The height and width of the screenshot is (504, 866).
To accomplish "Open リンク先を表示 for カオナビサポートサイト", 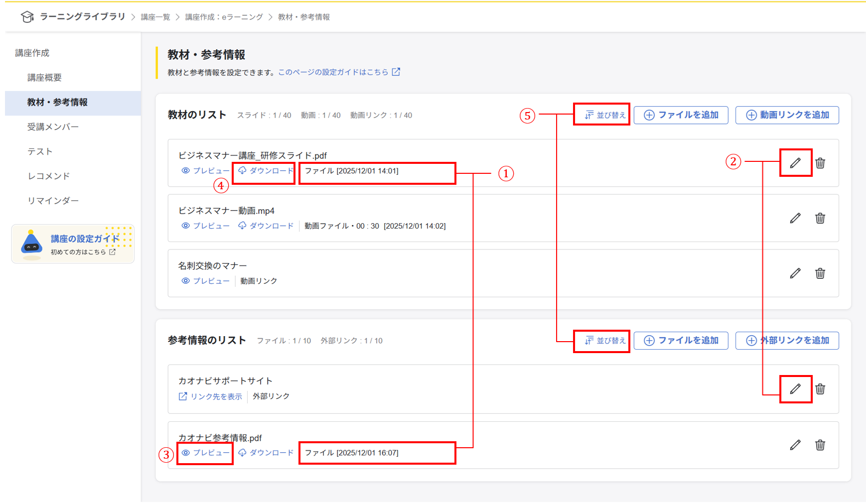I will click(210, 396).
